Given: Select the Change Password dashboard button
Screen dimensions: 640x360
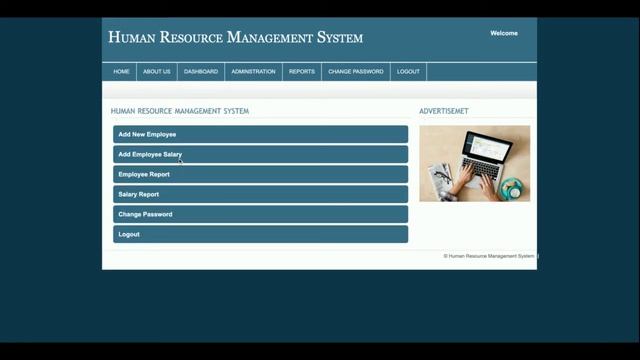Looking at the screenshot, I should tap(260, 214).
